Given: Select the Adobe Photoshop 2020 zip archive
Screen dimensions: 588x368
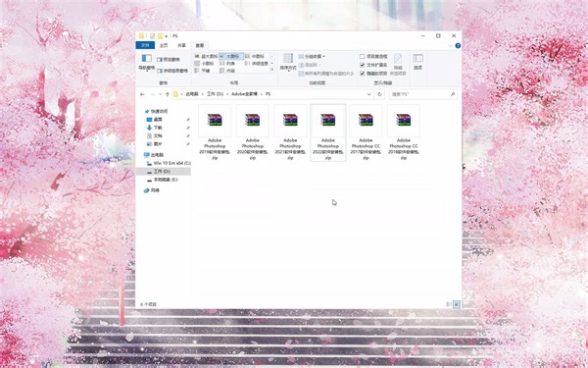Looking at the screenshot, I should click(253, 132).
